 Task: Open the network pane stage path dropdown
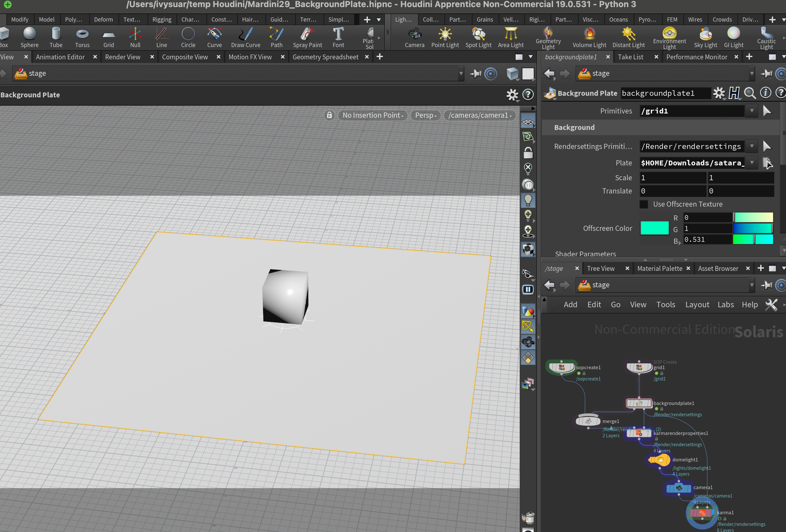pyautogui.click(x=752, y=285)
